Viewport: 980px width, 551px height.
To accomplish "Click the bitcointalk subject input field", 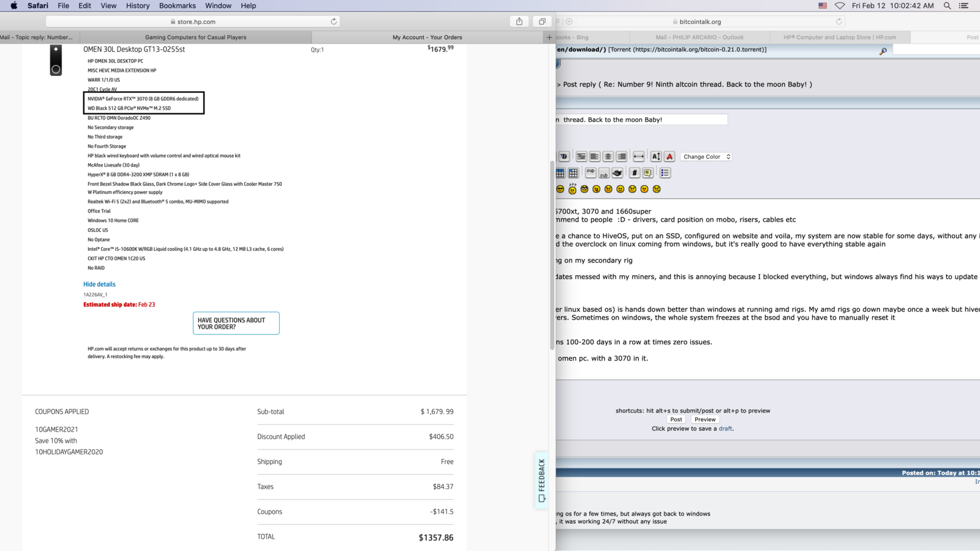I will click(x=641, y=119).
